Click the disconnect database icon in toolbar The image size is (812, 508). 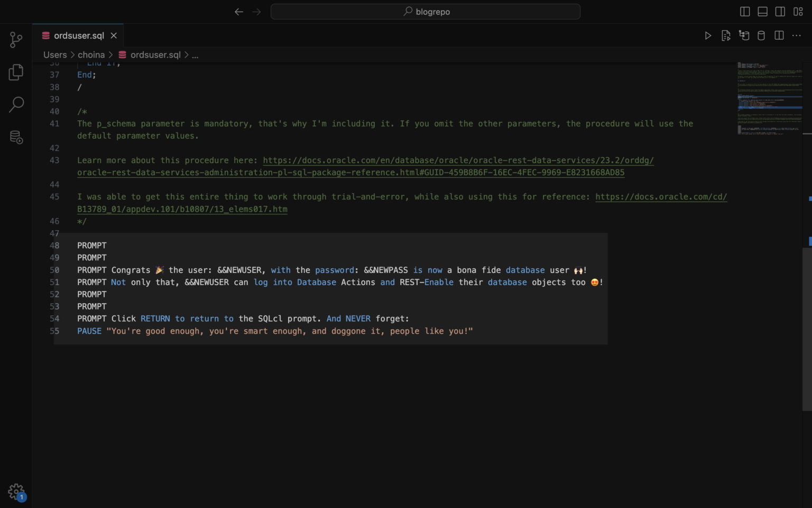(x=761, y=35)
